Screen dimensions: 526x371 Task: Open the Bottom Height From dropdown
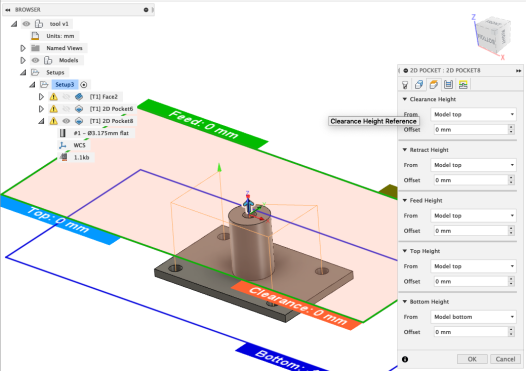tap(473, 317)
